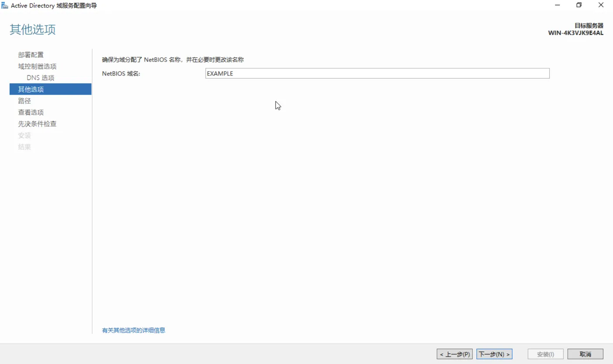
Task: Minimize the configuration wizard window
Action: 558,5
